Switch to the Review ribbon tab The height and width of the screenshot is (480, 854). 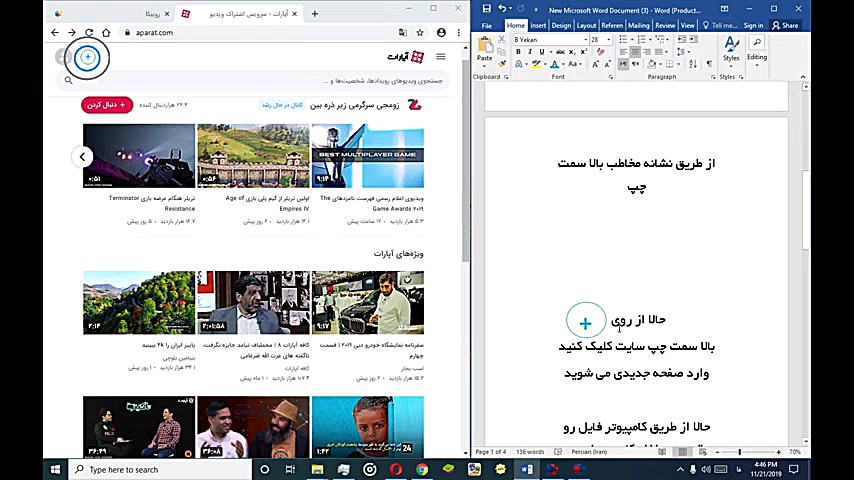pyautogui.click(x=665, y=26)
